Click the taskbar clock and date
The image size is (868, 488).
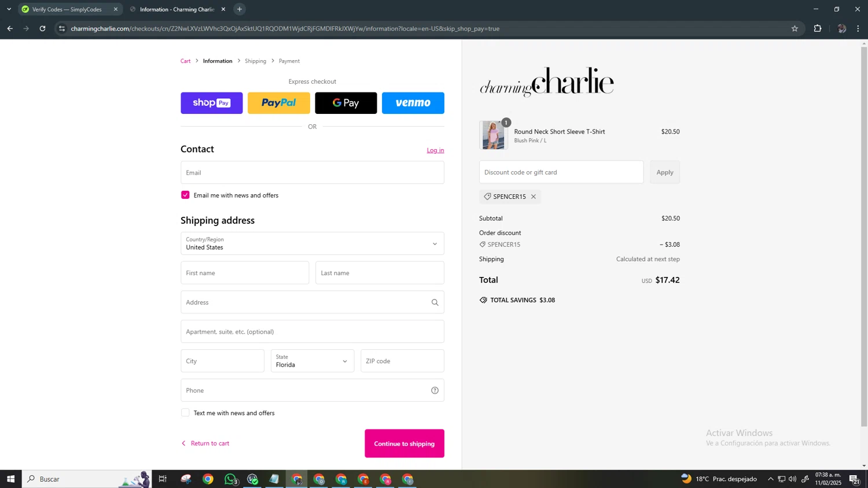(828, 479)
